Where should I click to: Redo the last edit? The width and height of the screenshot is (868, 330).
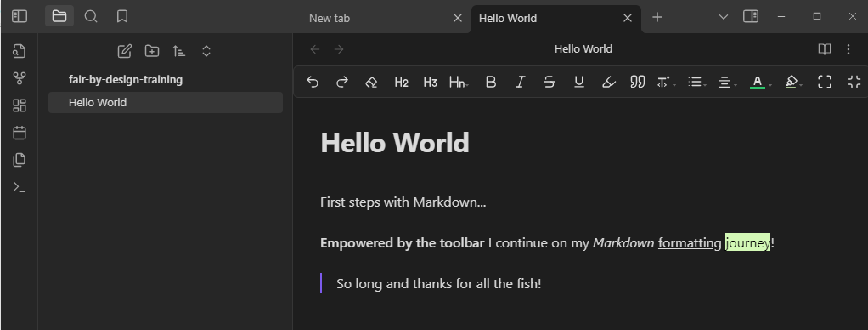click(x=342, y=82)
